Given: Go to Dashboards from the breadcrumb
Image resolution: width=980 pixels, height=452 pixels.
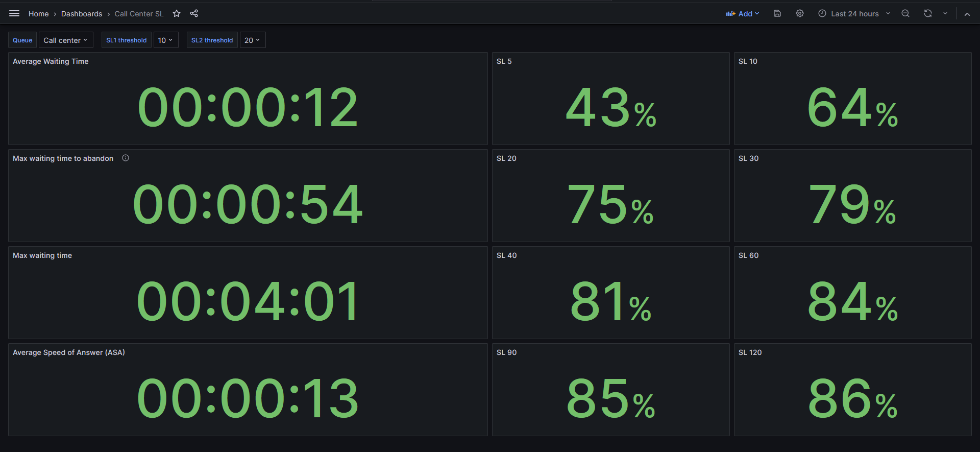Looking at the screenshot, I should click(x=81, y=14).
